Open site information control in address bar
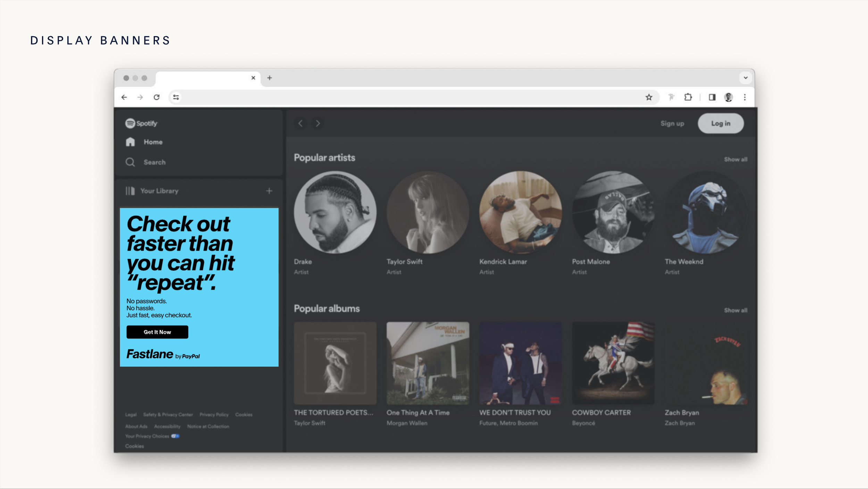Screen dimensions: 868x489 (176, 97)
